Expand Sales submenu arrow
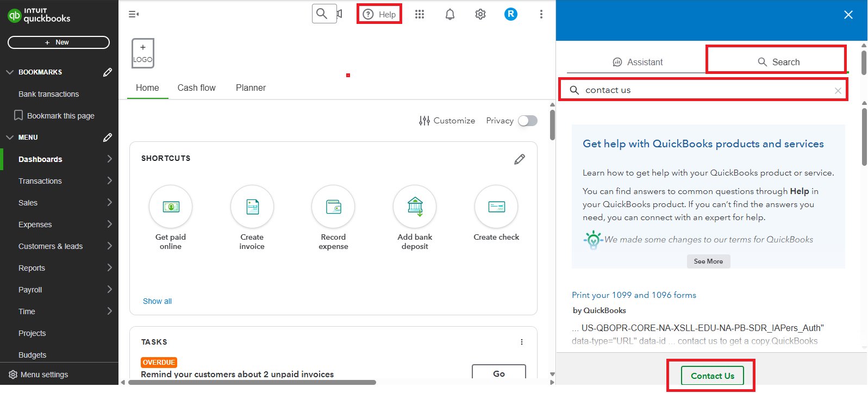 (110, 202)
